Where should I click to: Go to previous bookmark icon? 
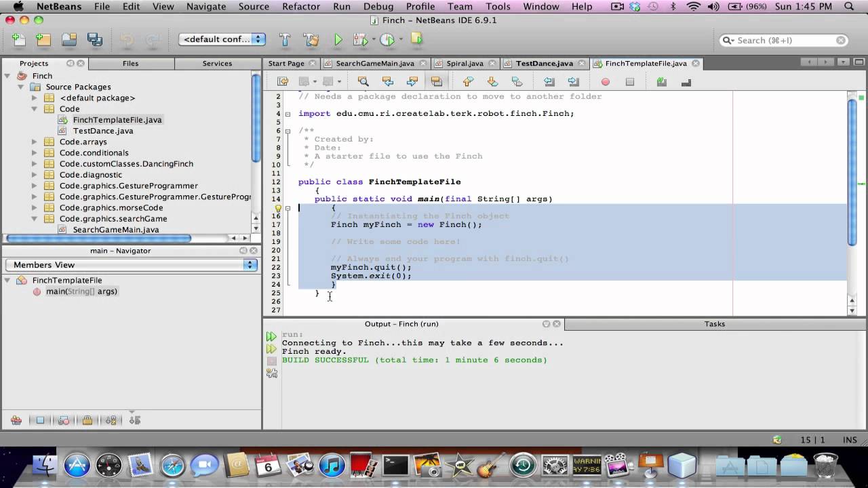[x=468, y=82]
